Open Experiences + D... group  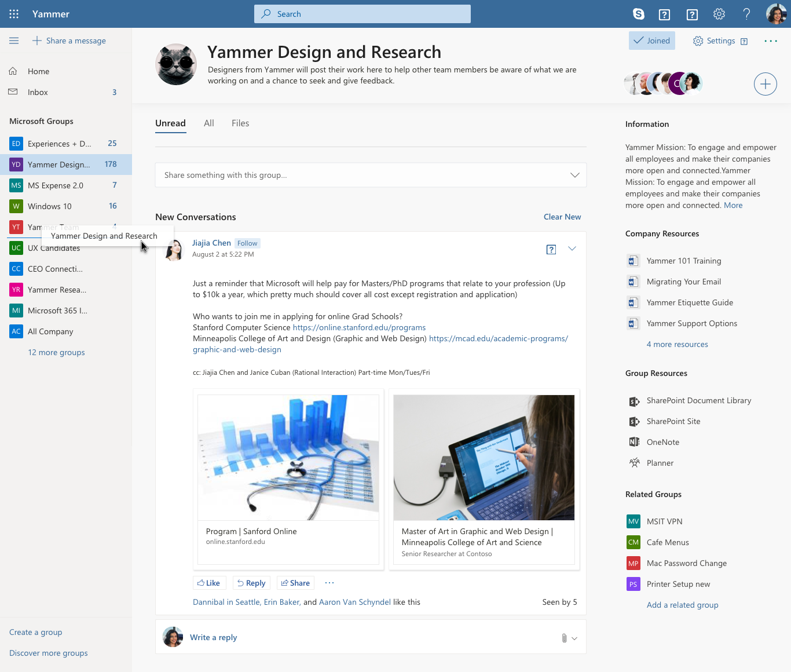tap(66, 144)
